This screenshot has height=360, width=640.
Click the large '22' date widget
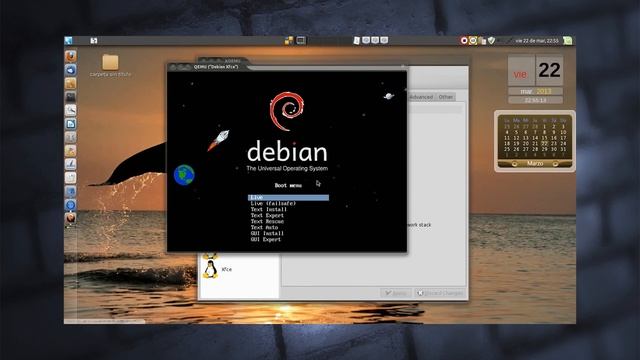tap(549, 70)
